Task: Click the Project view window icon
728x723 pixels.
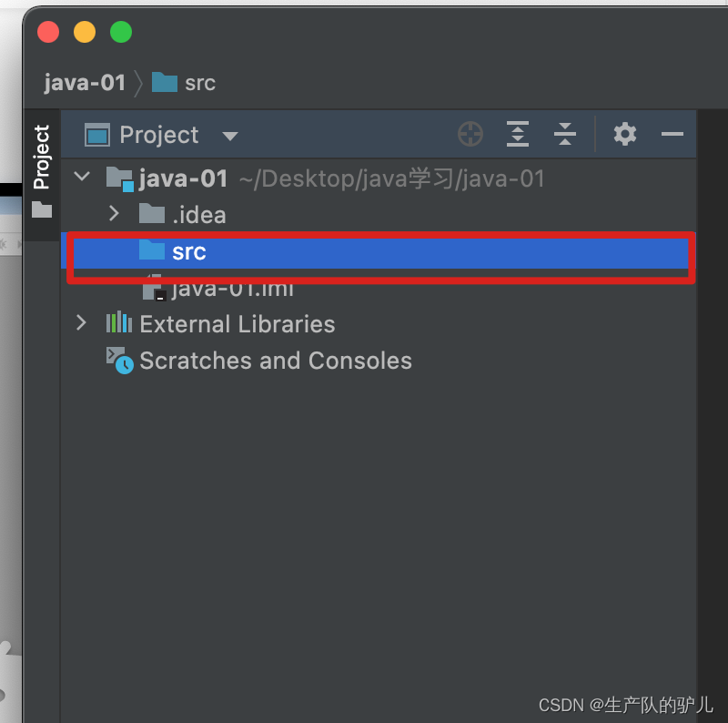Action: tap(97, 135)
